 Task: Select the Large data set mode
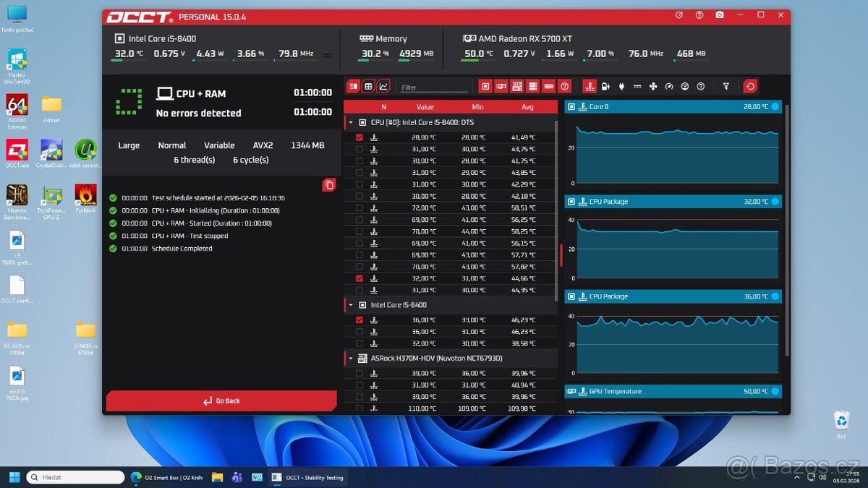[128, 145]
